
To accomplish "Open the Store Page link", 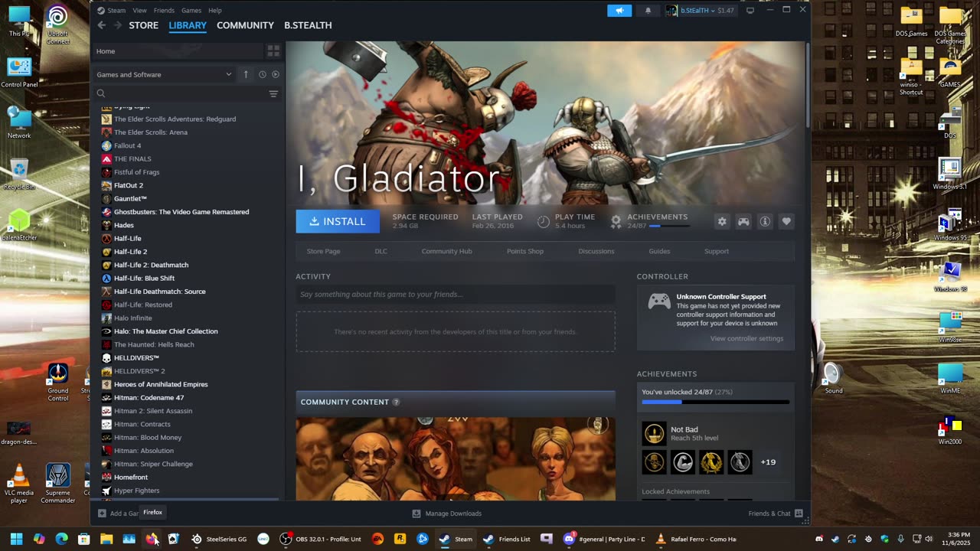I will pos(323,251).
